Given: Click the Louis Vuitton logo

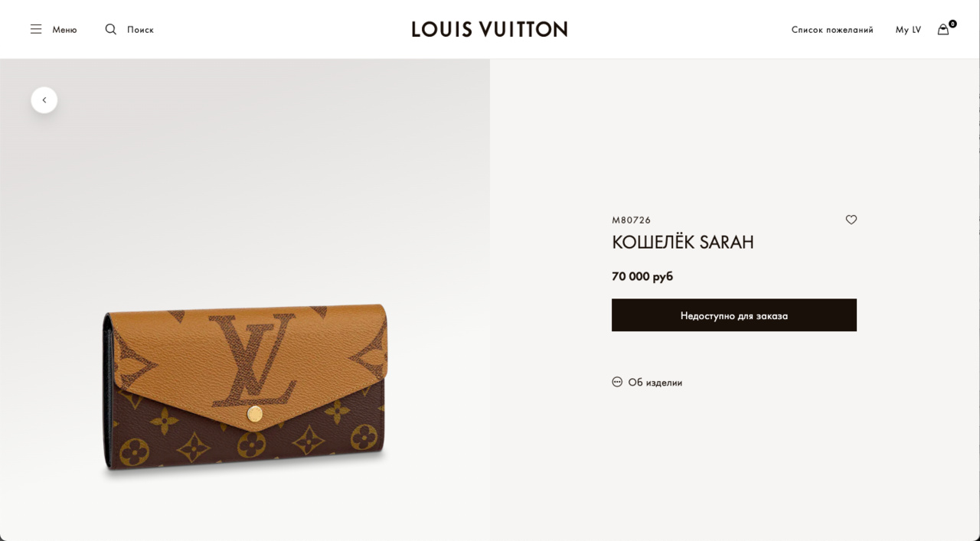Looking at the screenshot, I should (x=490, y=29).
